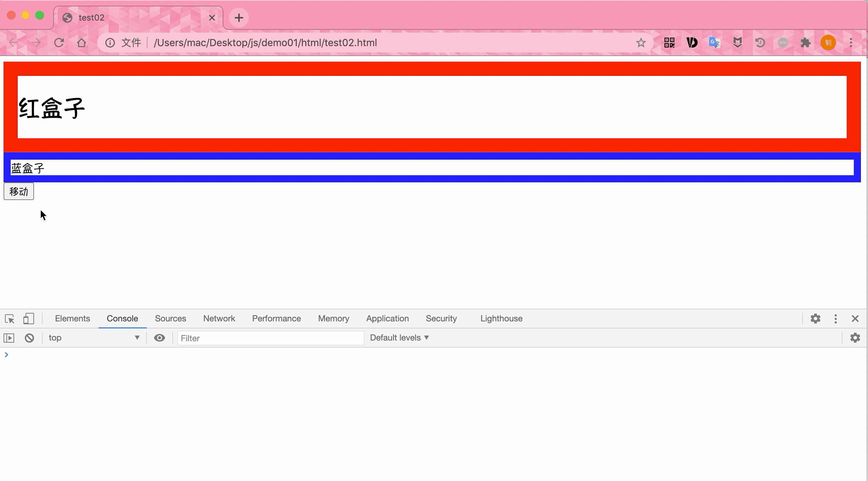Toggle the no-entry block requests icon
868x481 pixels.
29,338
